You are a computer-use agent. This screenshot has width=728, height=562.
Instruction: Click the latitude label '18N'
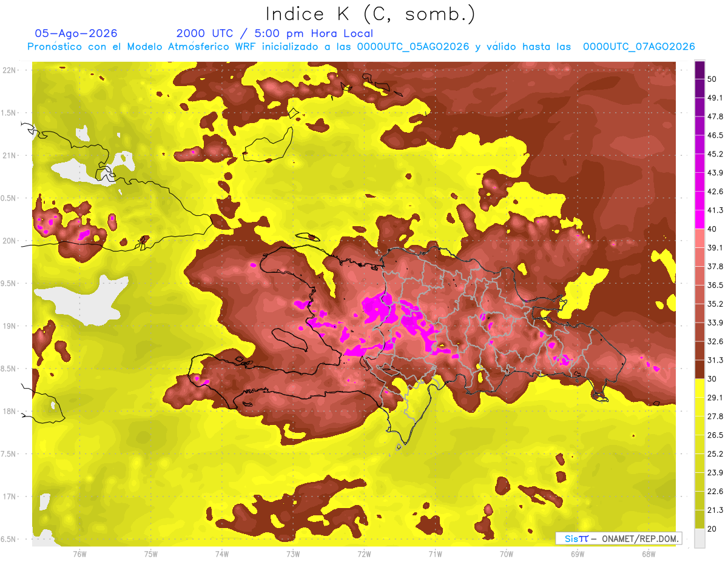[x=9, y=411]
